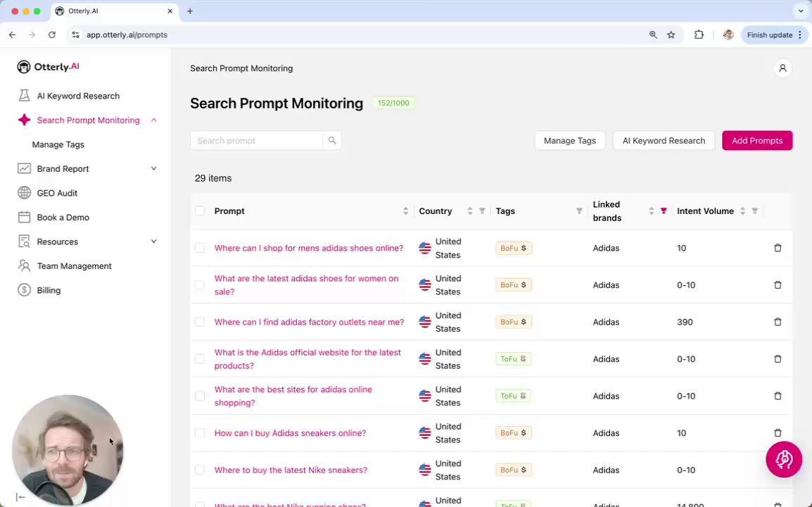This screenshot has width=812, height=507.
Task: Click the search magnifier icon button
Action: pyautogui.click(x=332, y=141)
